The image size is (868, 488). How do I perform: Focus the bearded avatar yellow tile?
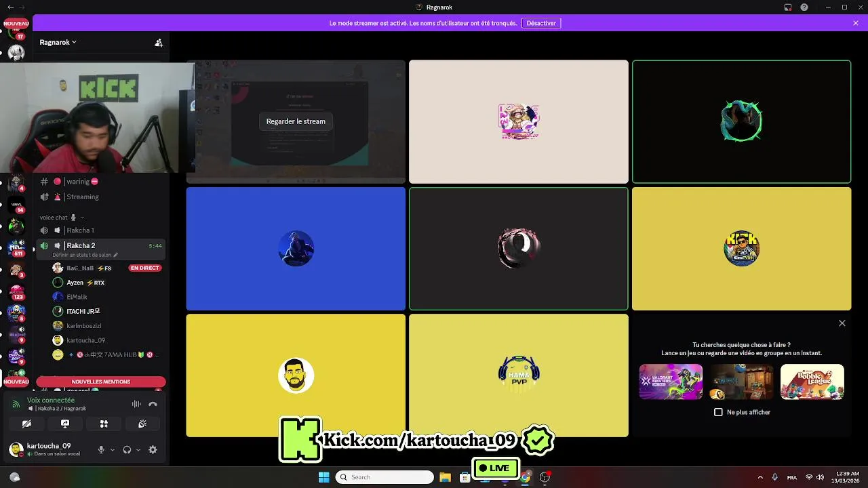click(296, 375)
